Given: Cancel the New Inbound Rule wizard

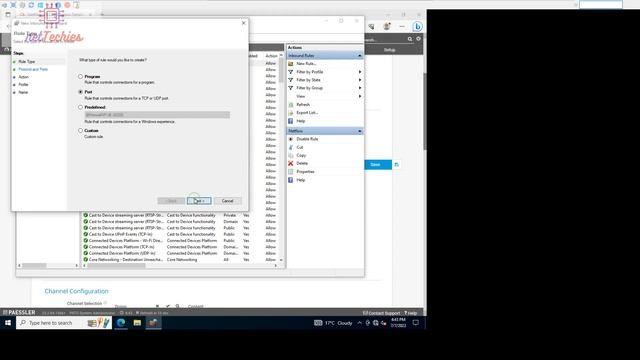Looking at the screenshot, I should (227, 201).
